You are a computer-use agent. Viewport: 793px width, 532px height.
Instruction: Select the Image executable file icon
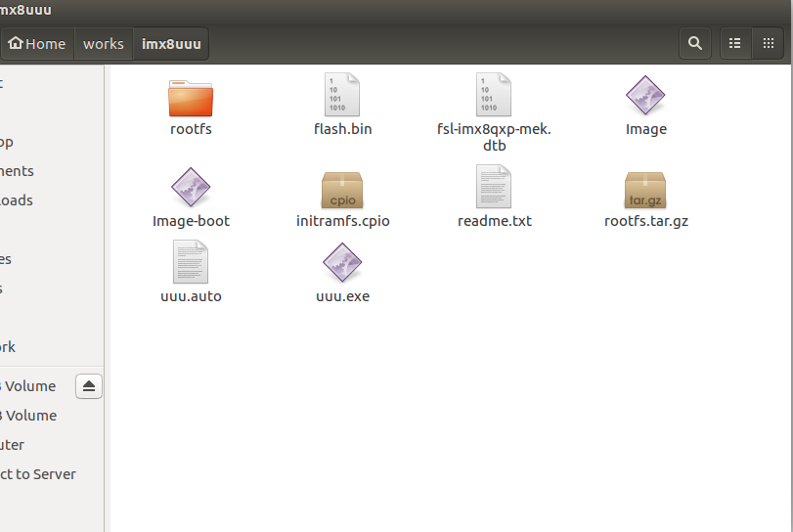pyautogui.click(x=645, y=95)
